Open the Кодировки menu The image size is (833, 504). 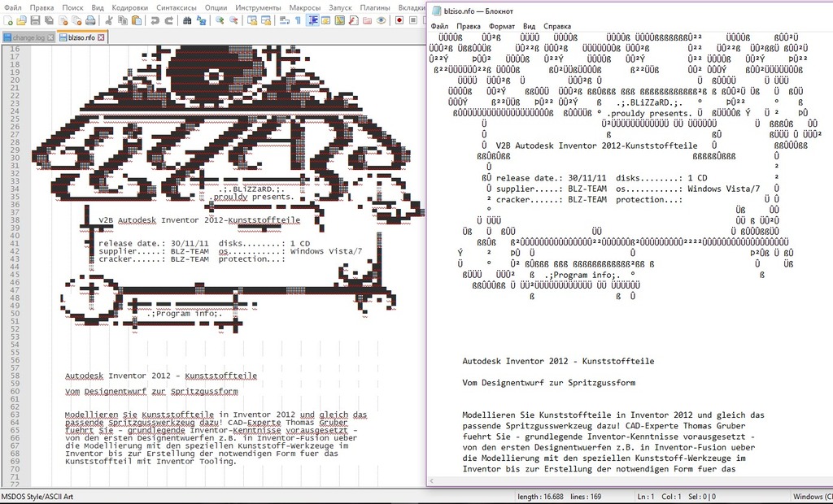click(130, 7)
